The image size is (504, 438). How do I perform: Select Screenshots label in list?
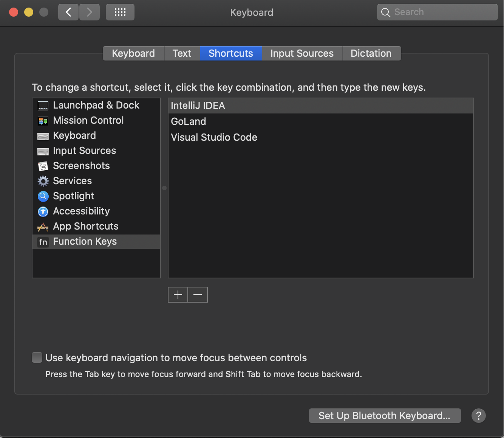(x=81, y=166)
